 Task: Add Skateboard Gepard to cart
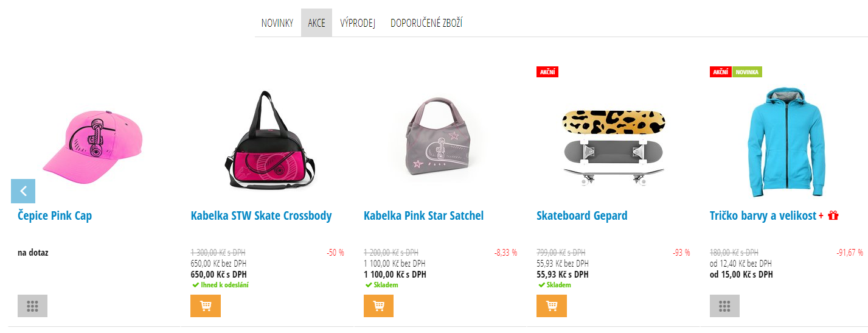click(552, 306)
